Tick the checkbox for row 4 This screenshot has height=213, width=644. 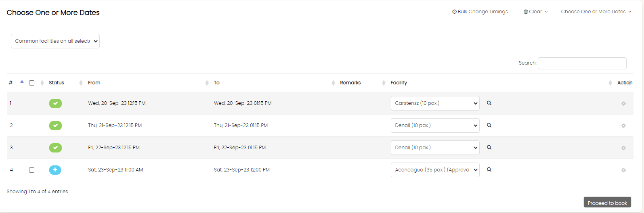click(x=31, y=170)
